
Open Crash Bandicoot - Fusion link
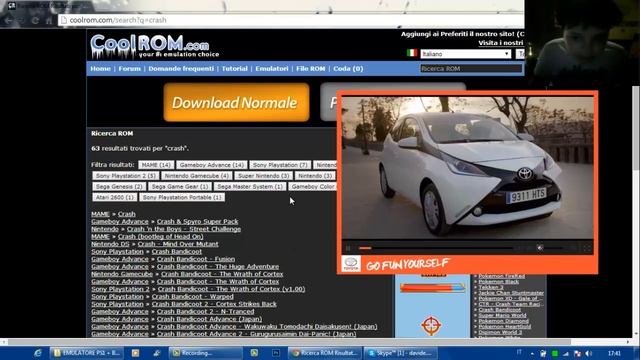coord(196,259)
